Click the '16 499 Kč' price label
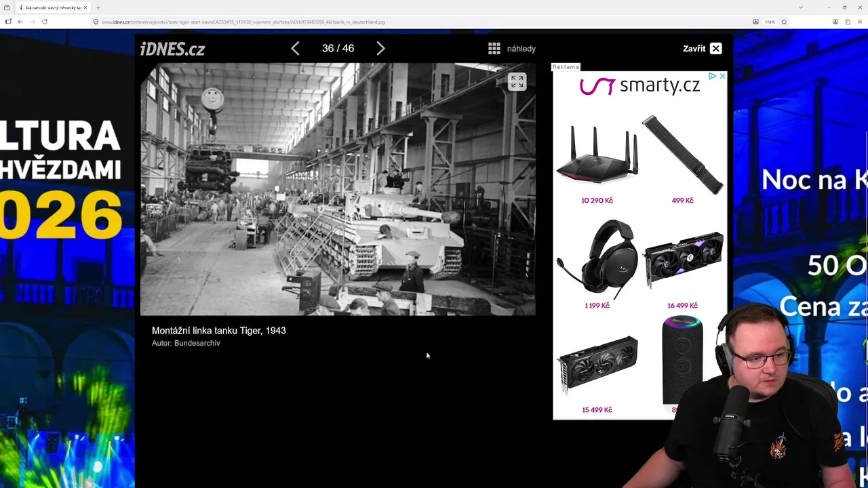Image resolution: width=868 pixels, height=488 pixels. coord(682,306)
